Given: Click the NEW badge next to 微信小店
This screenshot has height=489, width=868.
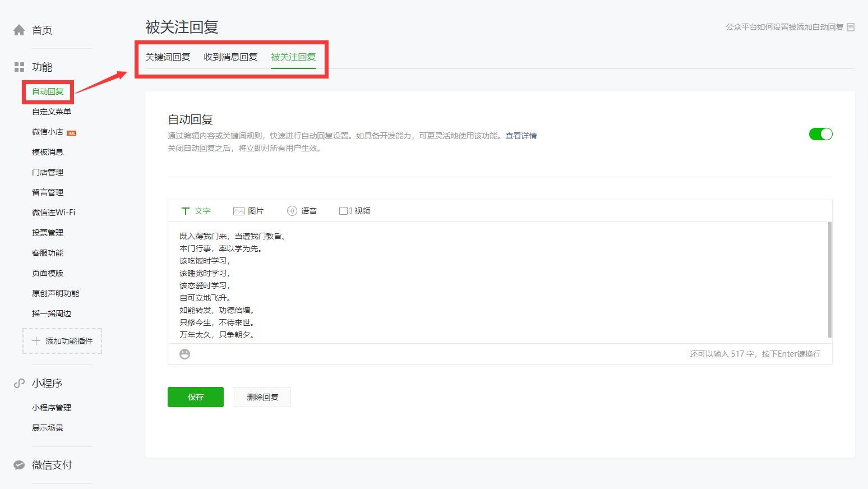Looking at the screenshot, I should pos(71,133).
